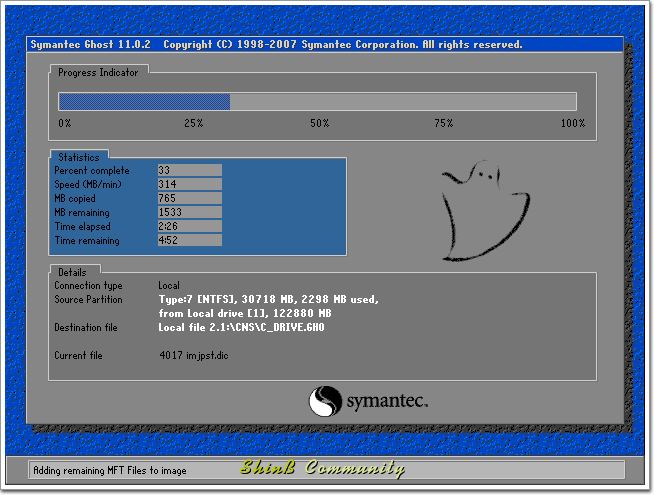Viewport: 654px width, 495px height.
Task: Click the Speed (MB/min) label
Action: [x=88, y=184]
